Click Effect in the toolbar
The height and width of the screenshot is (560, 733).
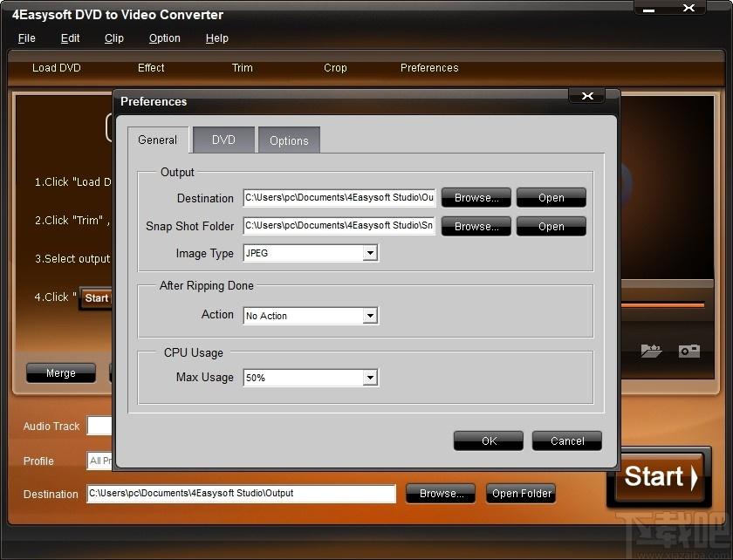click(x=151, y=68)
